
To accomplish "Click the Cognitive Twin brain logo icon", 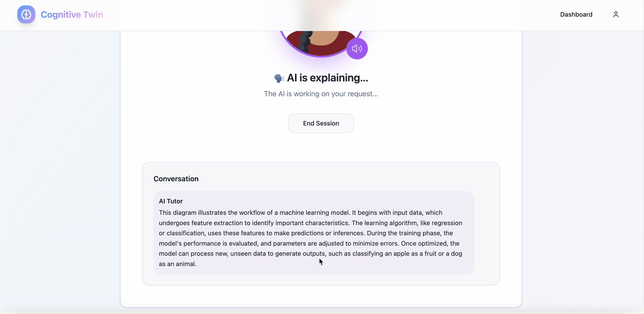I will point(26,15).
